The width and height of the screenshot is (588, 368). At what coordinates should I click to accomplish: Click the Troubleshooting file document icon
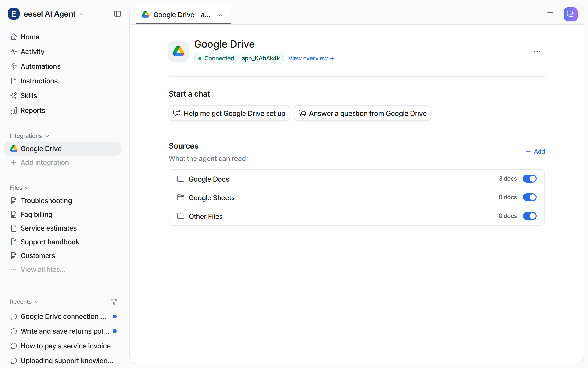(x=14, y=201)
